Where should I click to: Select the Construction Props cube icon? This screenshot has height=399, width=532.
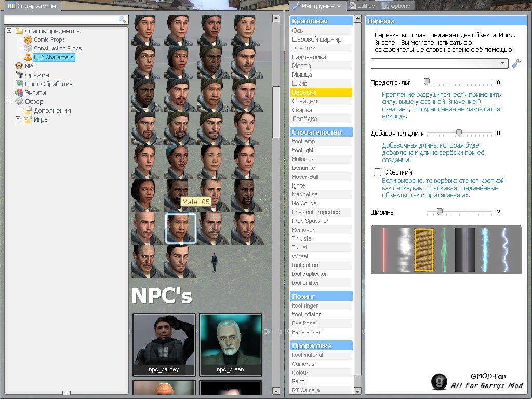28,48
